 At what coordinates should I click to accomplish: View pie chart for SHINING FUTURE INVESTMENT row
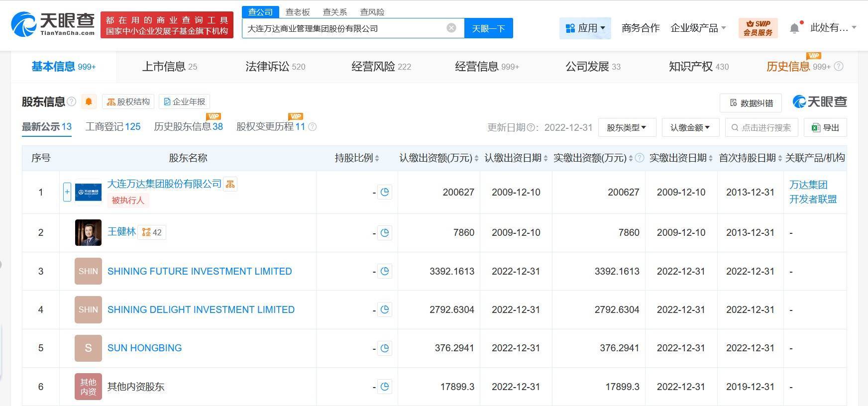pos(385,271)
